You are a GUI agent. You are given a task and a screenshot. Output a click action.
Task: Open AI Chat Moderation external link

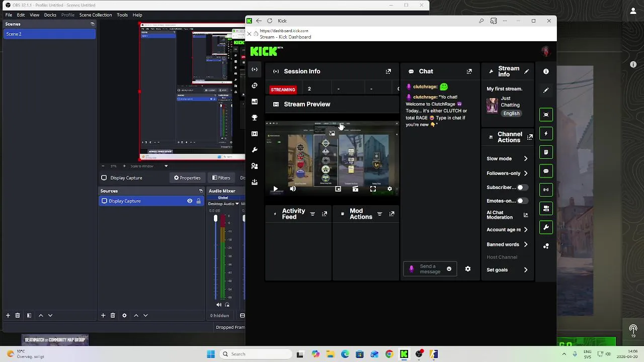[526, 215]
